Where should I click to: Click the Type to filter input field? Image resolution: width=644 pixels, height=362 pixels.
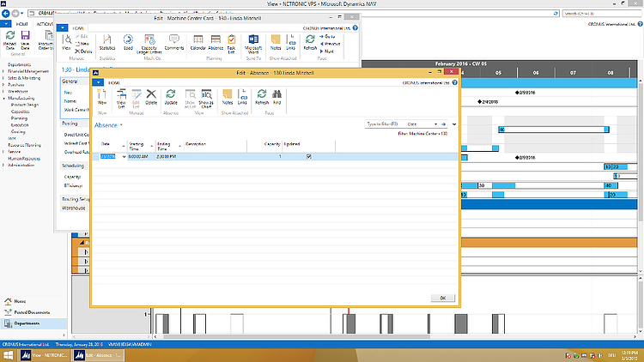click(383, 124)
